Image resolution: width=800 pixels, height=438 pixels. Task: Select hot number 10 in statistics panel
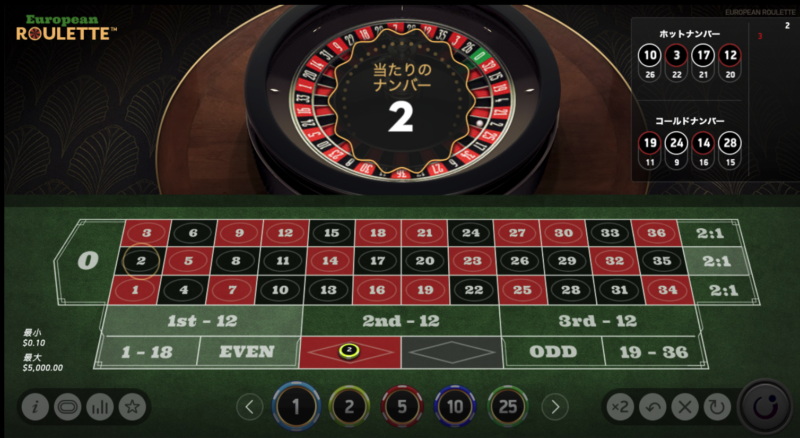click(649, 55)
